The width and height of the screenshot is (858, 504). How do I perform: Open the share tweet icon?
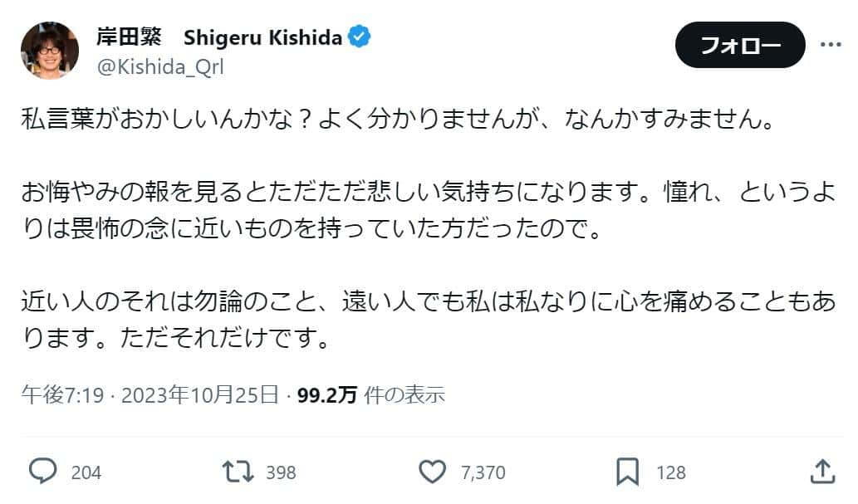[x=821, y=471]
